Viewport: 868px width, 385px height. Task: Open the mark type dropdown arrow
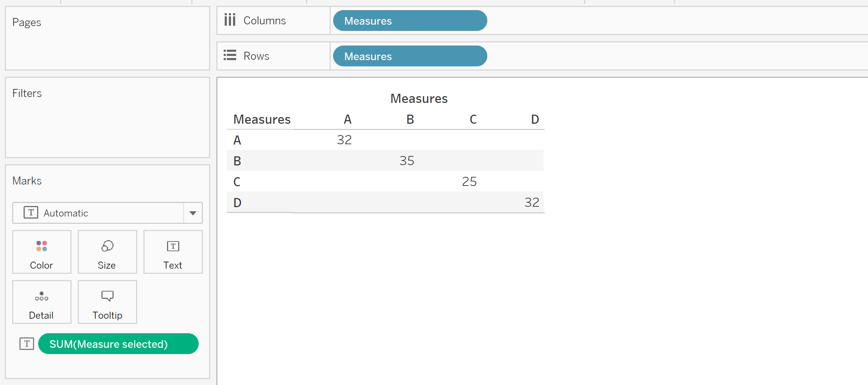193,213
